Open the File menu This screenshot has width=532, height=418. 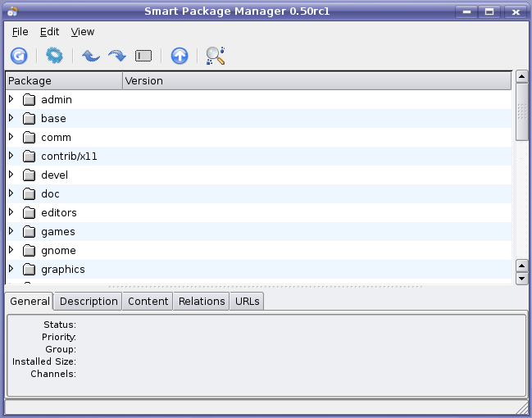[x=20, y=32]
